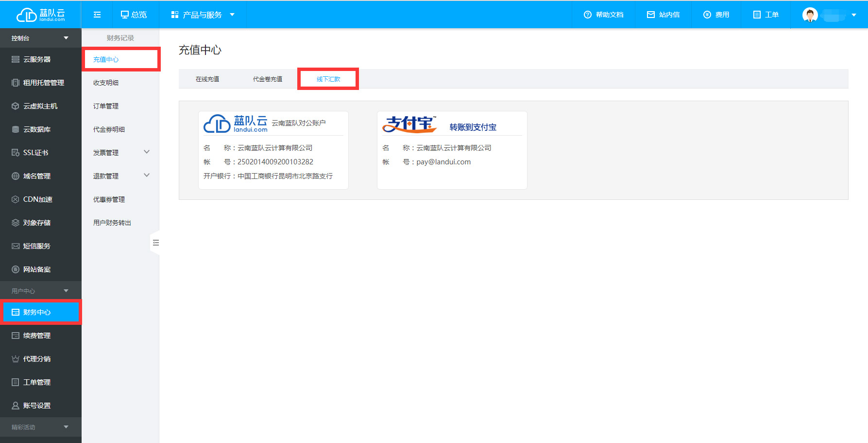The height and width of the screenshot is (443, 868).
Task: Click the 云数据库 database icon
Action: [16, 129]
